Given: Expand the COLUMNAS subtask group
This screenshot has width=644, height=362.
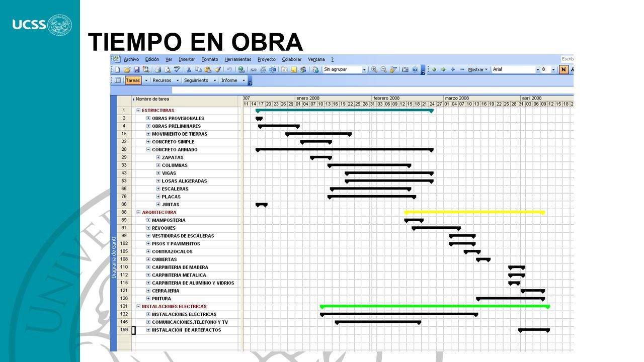Looking at the screenshot, I should tap(158, 165).
